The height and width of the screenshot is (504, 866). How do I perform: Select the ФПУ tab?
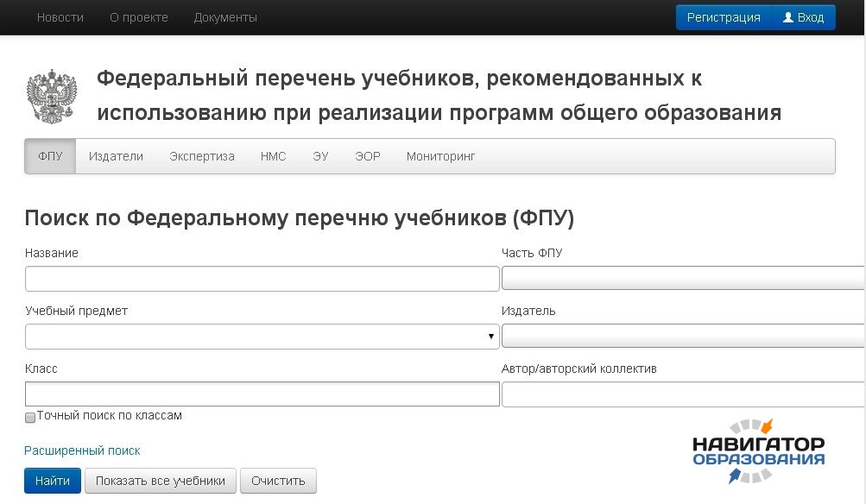(50, 156)
